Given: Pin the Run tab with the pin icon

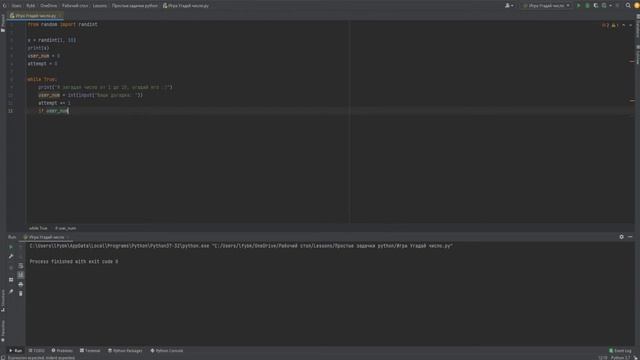Looking at the screenshot, I should click(x=11, y=291).
